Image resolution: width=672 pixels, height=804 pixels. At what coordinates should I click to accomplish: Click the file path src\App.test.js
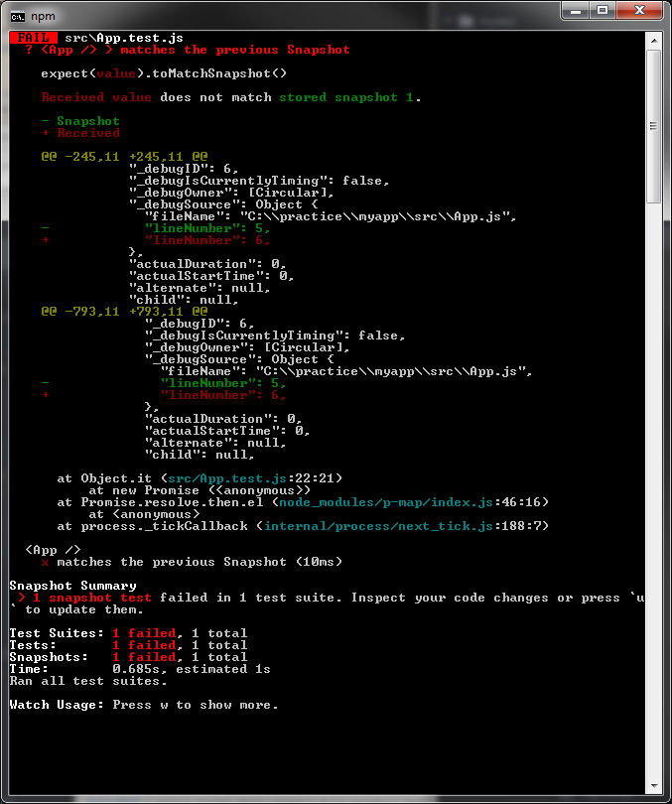point(123,38)
